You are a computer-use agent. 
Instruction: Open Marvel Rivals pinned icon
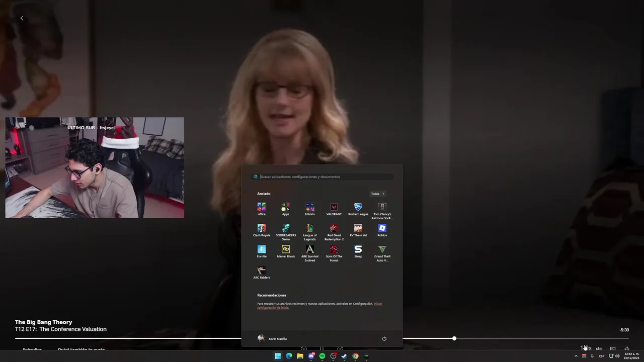[286, 251]
